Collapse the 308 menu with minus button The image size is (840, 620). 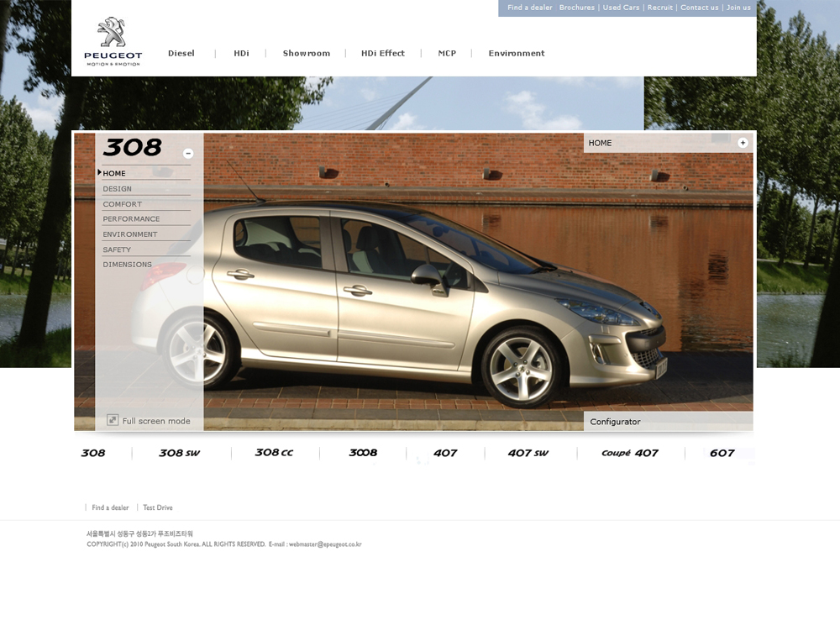[188, 154]
